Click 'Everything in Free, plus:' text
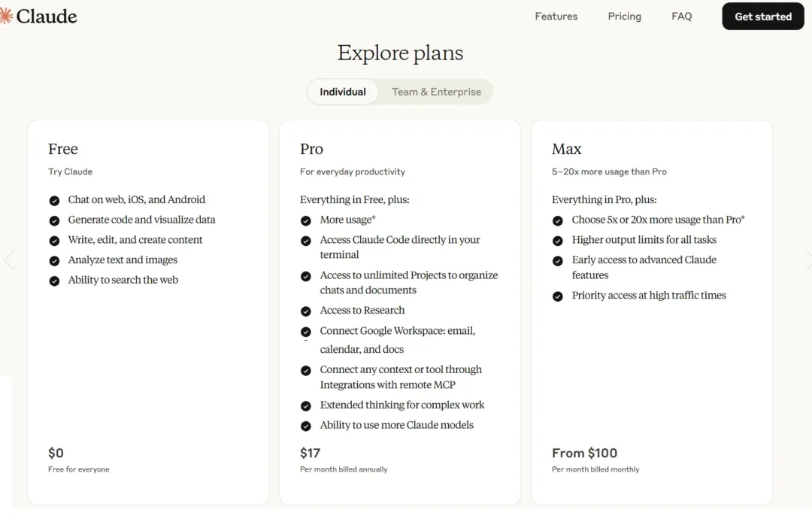 [x=355, y=199]
